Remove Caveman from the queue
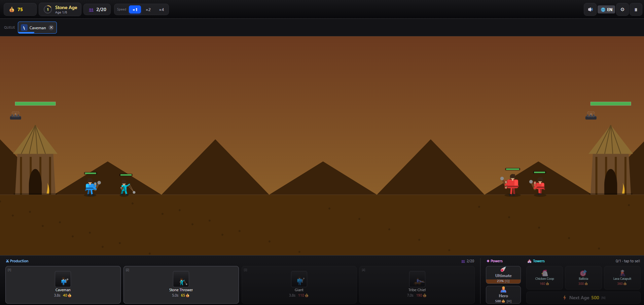This screenshot has width=644, height=305. coord(51,28)
